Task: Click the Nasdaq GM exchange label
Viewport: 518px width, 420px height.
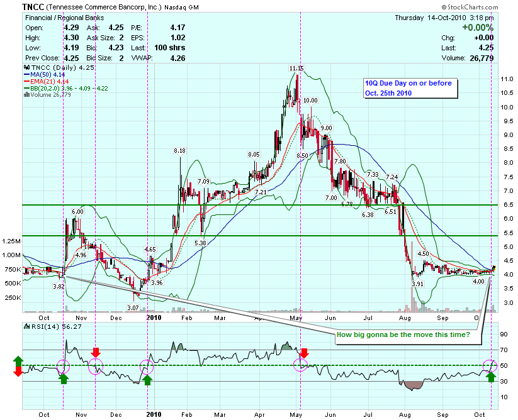Action: tap(181, 8)
